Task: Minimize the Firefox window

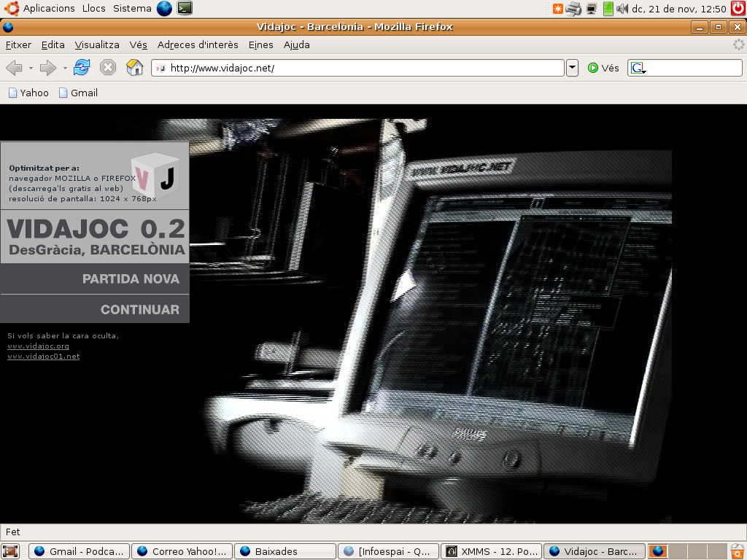Action: click(x=699, y=27)
